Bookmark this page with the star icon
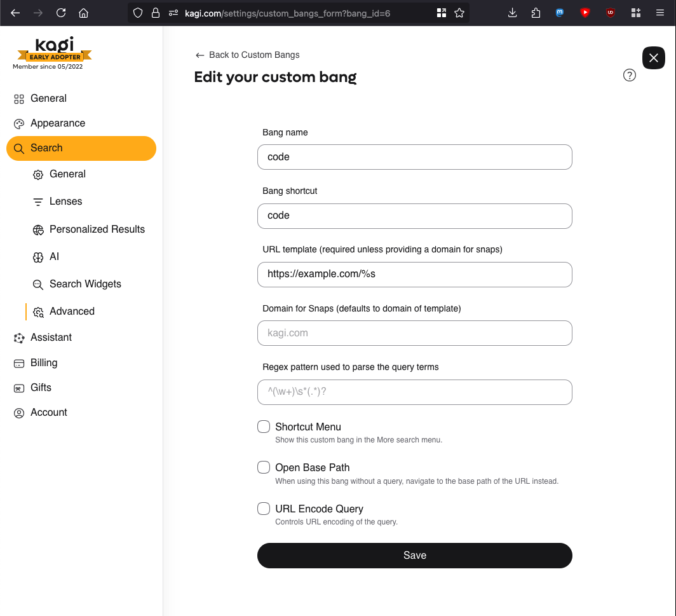The image size is (676, 616). (x=459, y=13)
